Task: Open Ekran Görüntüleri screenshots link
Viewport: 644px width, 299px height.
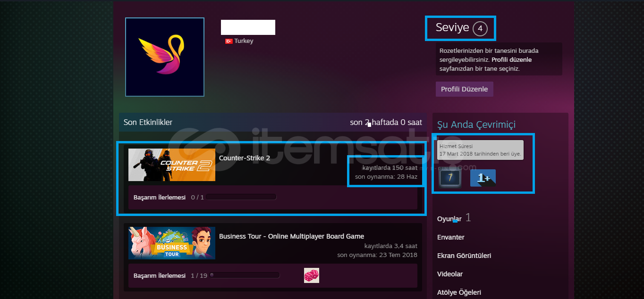Action: click(464, 256)
